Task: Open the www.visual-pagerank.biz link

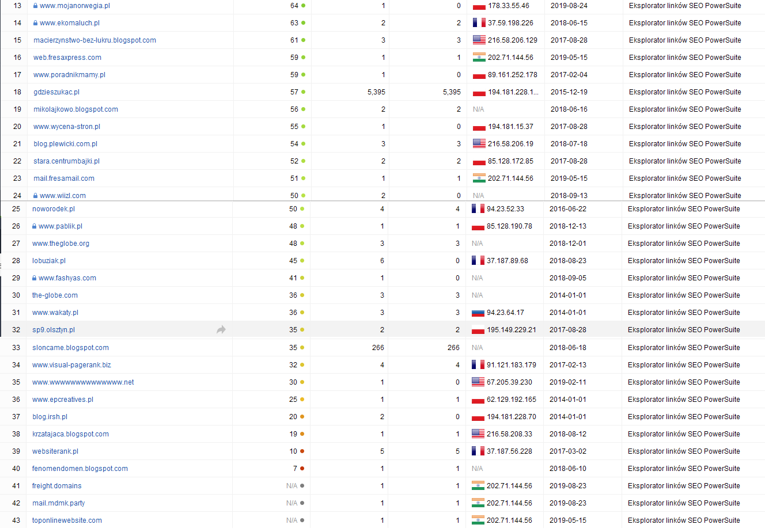Action: point(72,365)
